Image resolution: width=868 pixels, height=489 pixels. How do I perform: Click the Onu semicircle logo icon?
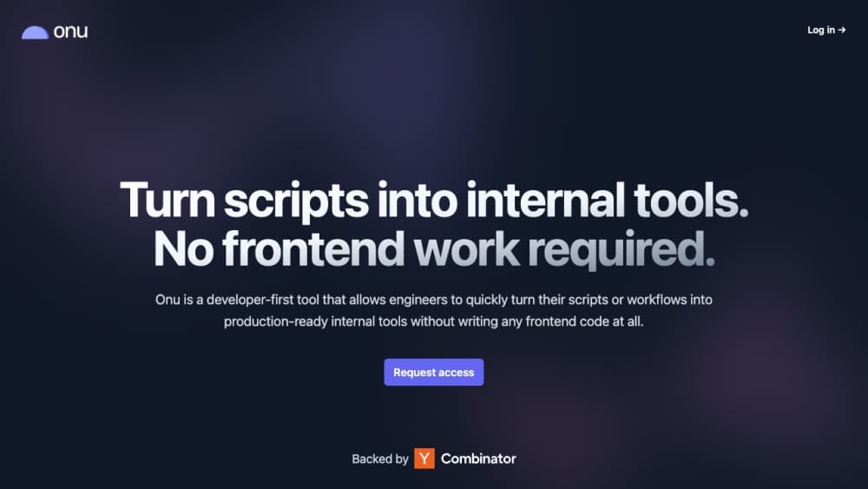(35, 33)
